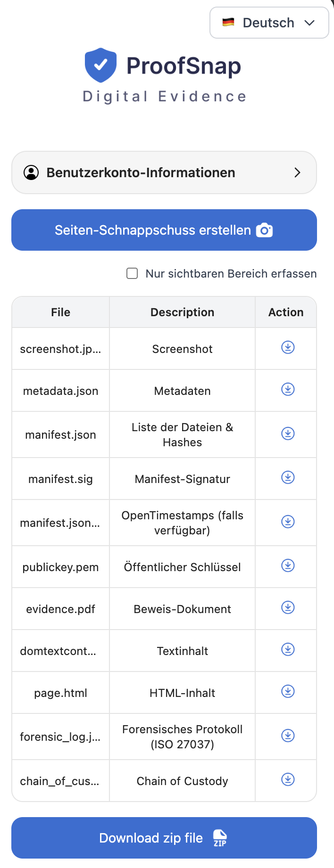This screenshot has height=868, width=334.
Task: Download the OpenTimestamps file
Action: pos(287,522)
